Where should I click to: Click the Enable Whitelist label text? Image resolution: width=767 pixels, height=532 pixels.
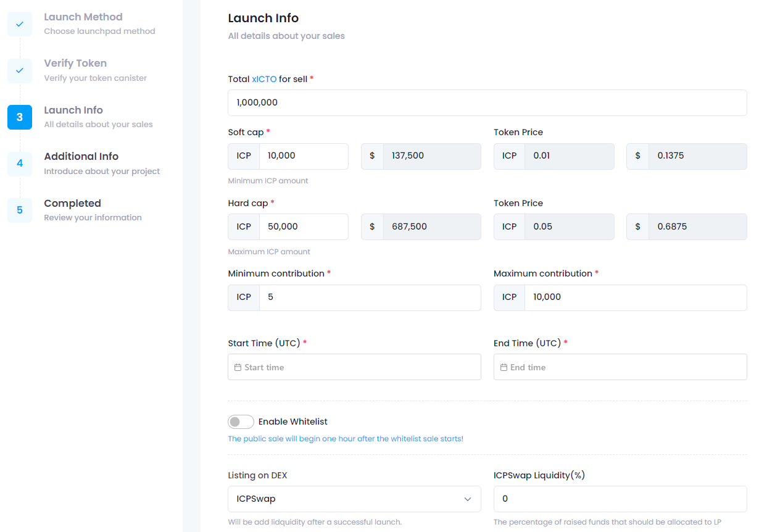tap(292, 422)
